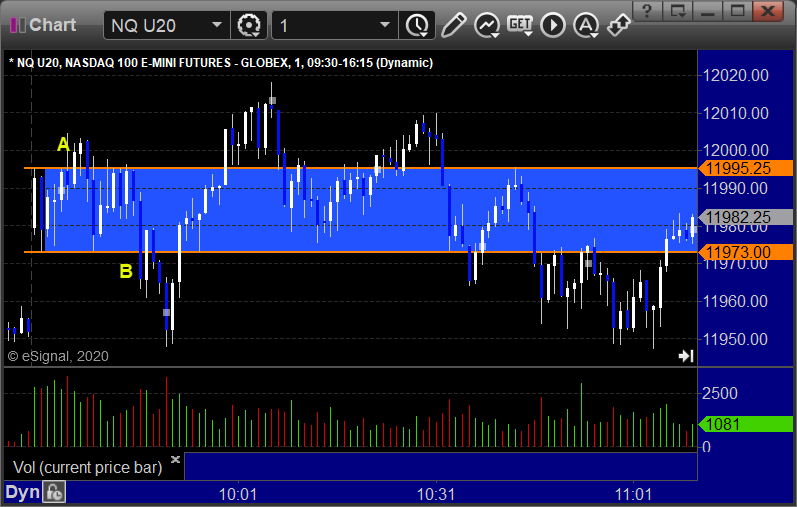Select the upper orange horizontal line

[361, 168]
